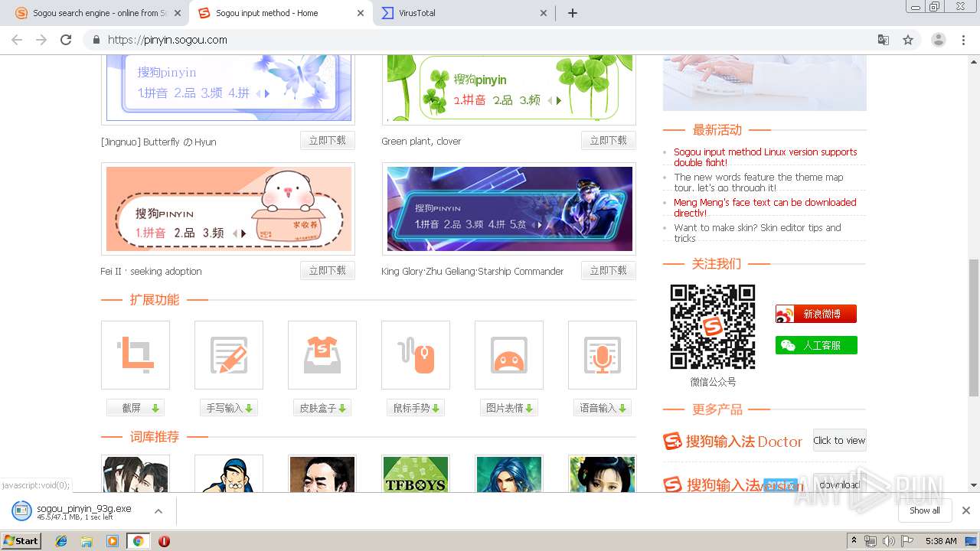Bookmark this page with the star icon

click(x=908, y=40)
